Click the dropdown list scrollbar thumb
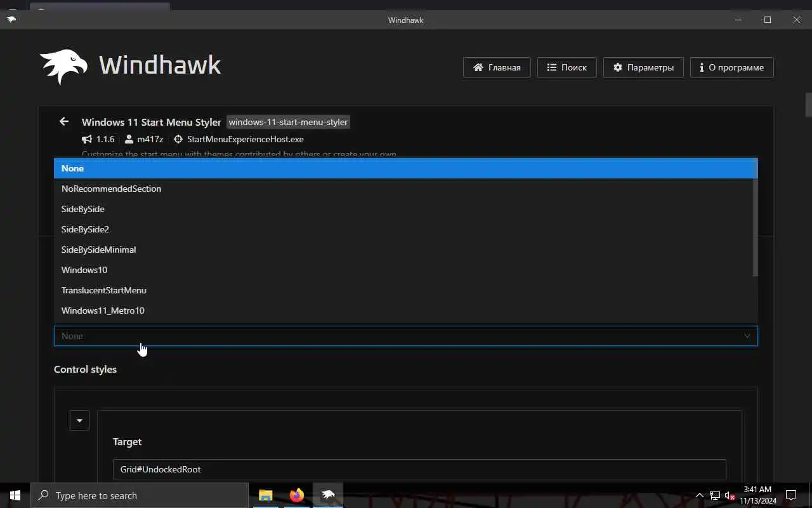 tap(755, 218)
